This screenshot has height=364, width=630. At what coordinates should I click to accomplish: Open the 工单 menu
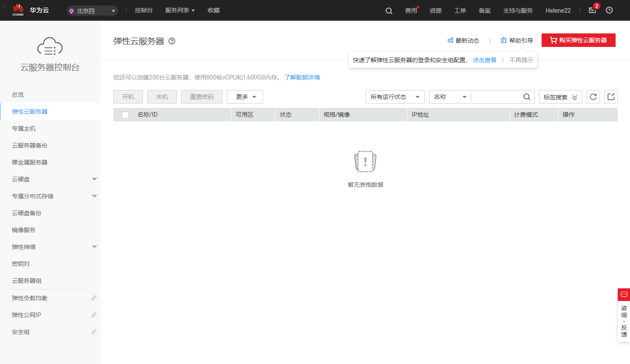point(460,11)
